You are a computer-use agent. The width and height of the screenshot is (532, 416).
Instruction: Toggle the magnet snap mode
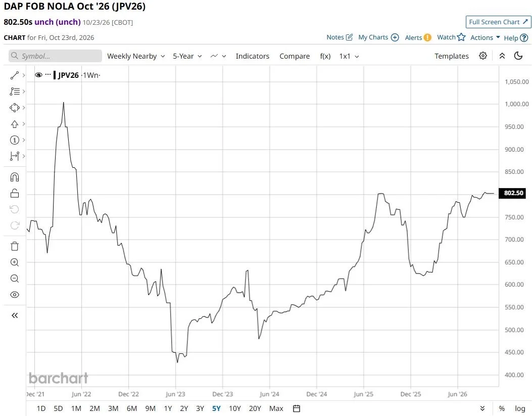[x=15, y=177]
